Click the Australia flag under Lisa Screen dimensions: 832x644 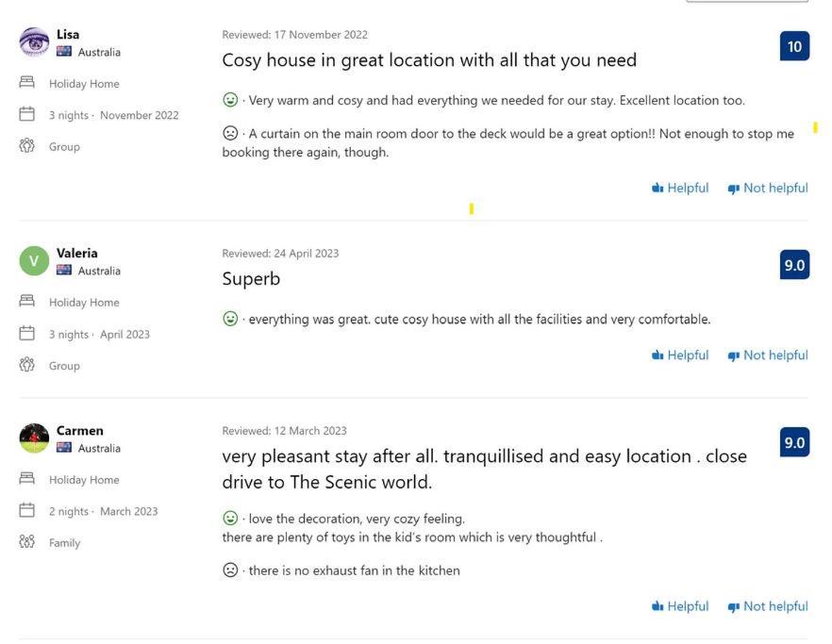[64, 52]
